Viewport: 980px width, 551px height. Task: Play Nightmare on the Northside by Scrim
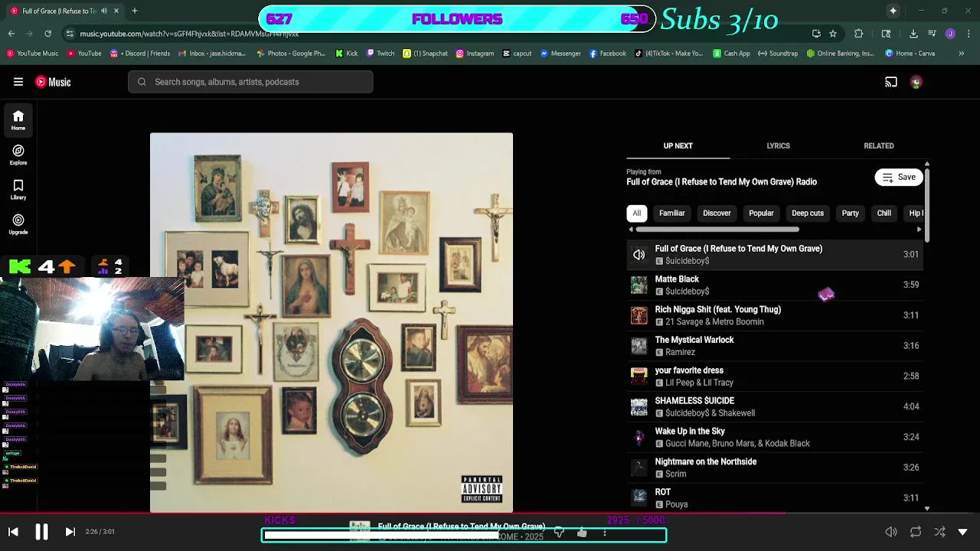tap(775, 468)
